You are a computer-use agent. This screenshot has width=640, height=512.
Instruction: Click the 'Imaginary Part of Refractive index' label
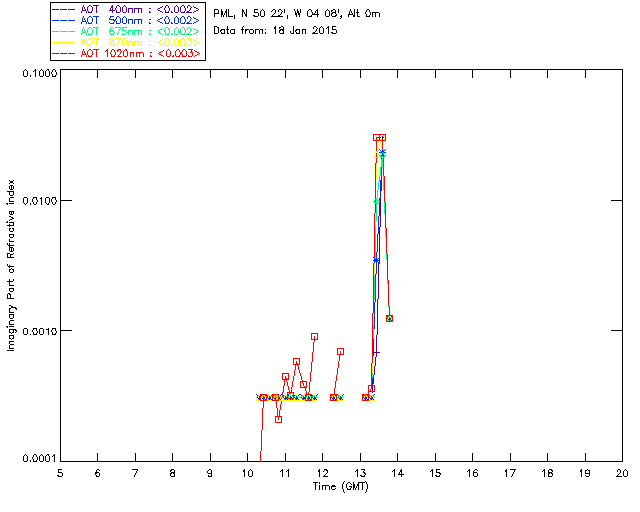pyautogui.click(x=11, y=265)
